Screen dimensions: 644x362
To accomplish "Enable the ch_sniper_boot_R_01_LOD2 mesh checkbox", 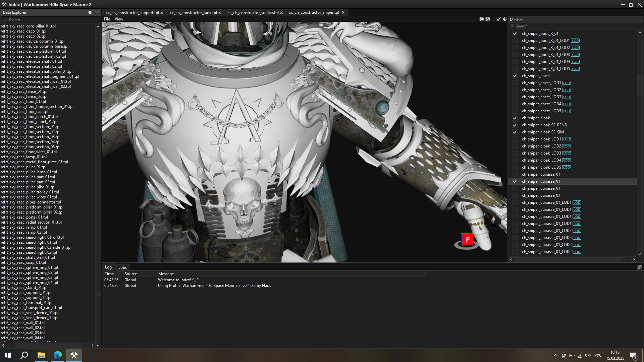I will [515, 48].
